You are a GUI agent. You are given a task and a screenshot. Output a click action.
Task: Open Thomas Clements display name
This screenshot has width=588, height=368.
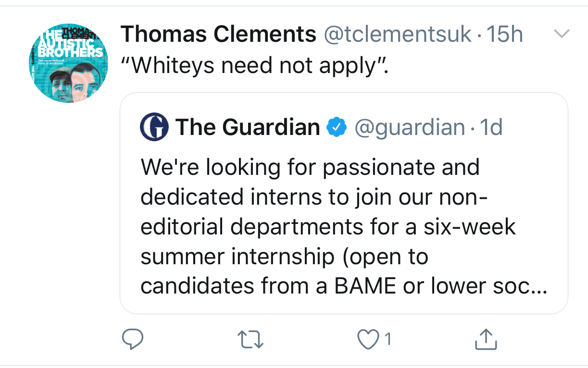point(218,34)
